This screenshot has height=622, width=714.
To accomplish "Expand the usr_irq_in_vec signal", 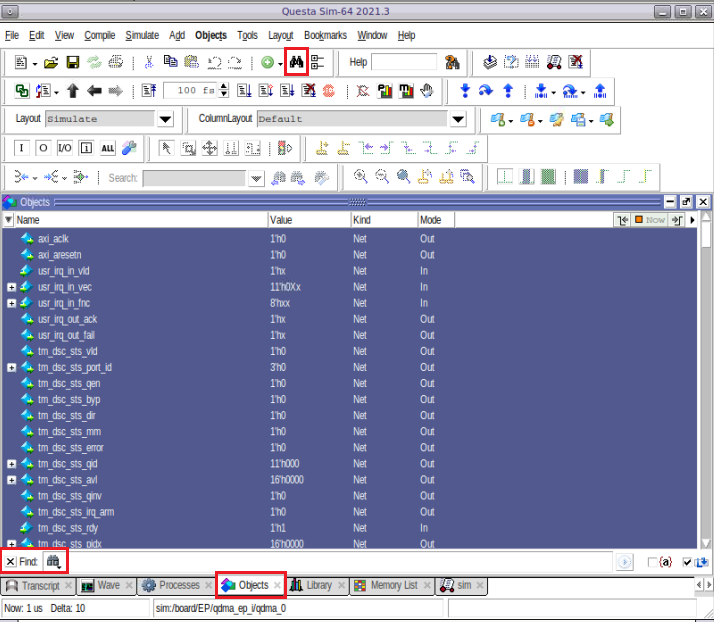I will (x=11, y=287).
